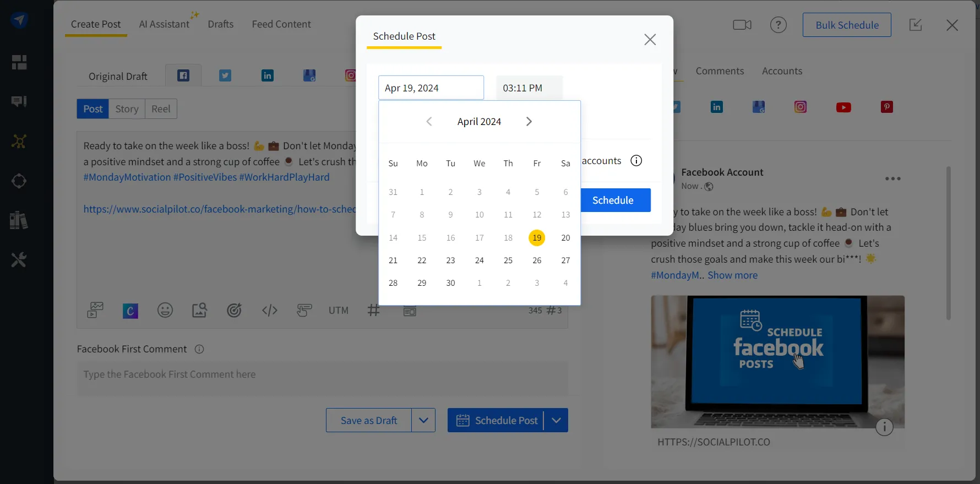Click the hashtag icon in composer toolbar

tap(373, 311)
